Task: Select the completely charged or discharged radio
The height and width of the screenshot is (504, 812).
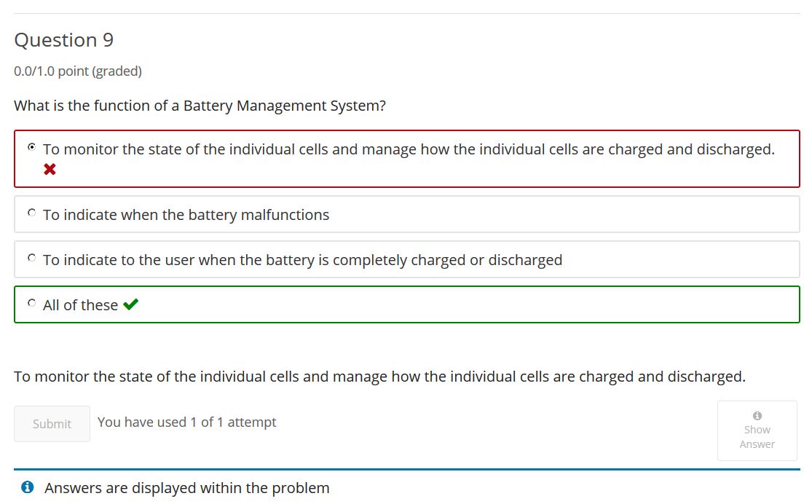Action: pos(31,257)
